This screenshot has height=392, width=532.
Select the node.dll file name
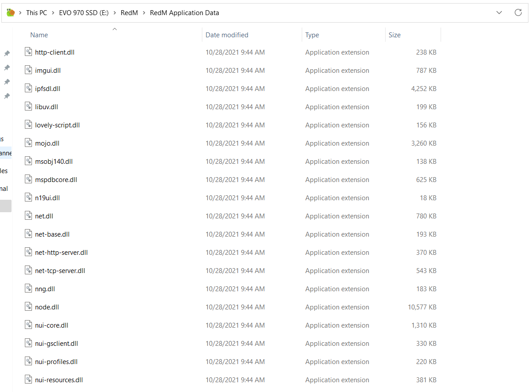tap(47, 307)
